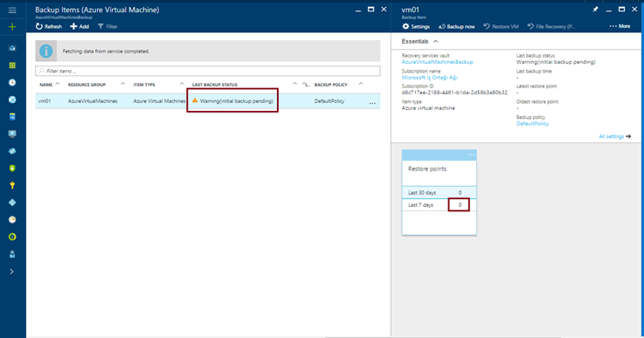Image resolution: width=644 pixels, height=338 pixels.
Task: Select vm01 in the name column
Action: (x=45, y=101)
